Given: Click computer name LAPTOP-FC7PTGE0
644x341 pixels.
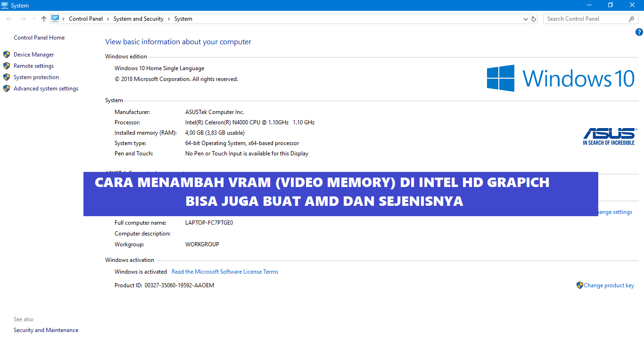Looking at the screenshot, I should click(209, 223).
